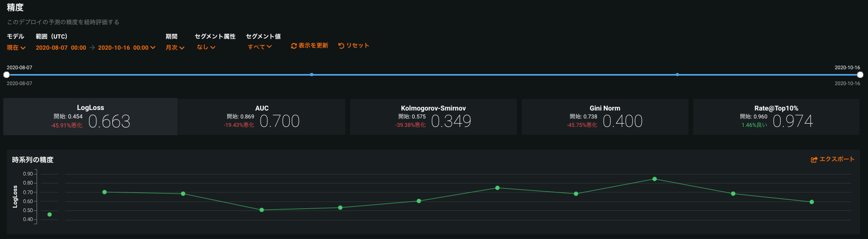Image resolution: width=868 pixels, height=239 pixels.
Task: Click the -39.38%悪化 text in Kolmogorov-Smirnov card
Action: pos(410,125)
